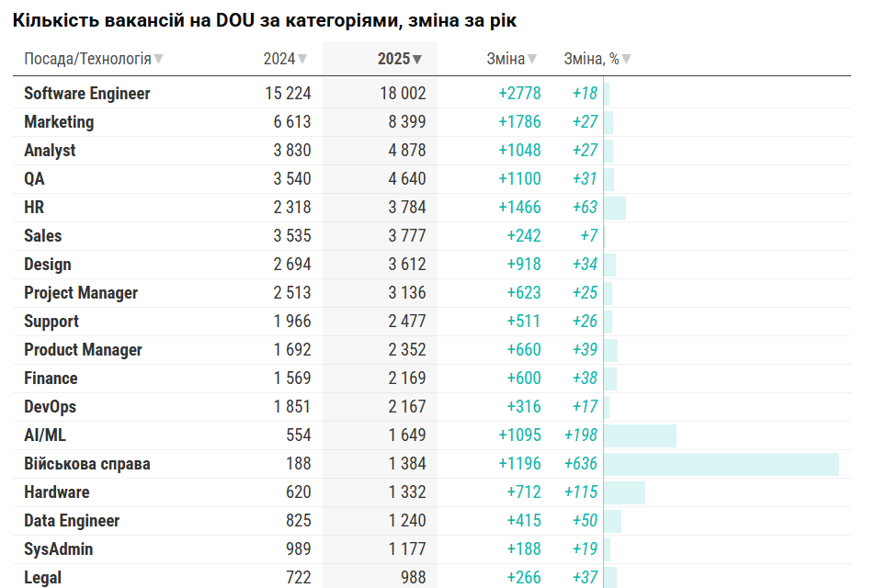
Task: Select the Зміна, % column header text
Action: click(591, 59)
